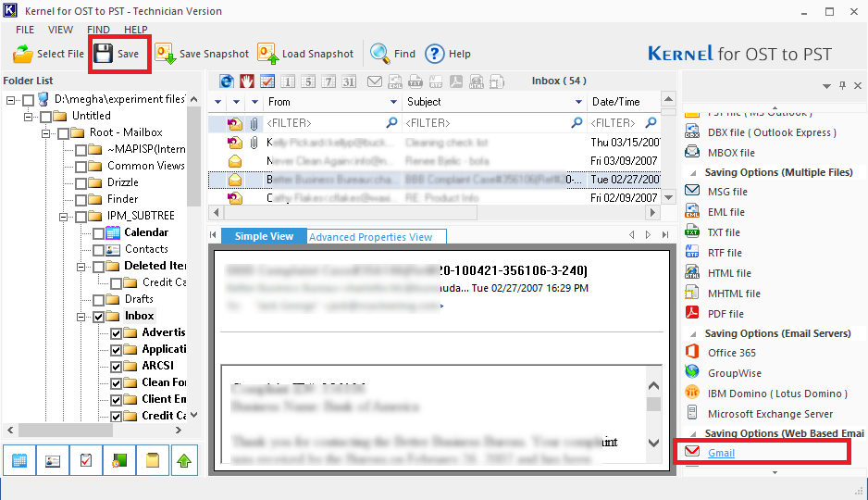868x500 pixels.
Task: Click Save Snapshot in toolbar
Action: click(202, 54)
